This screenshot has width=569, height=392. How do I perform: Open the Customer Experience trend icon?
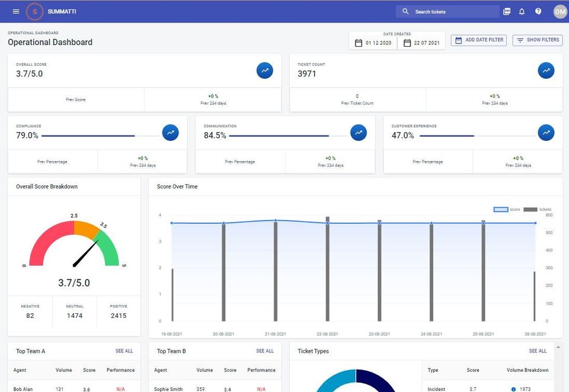point(546,133)
